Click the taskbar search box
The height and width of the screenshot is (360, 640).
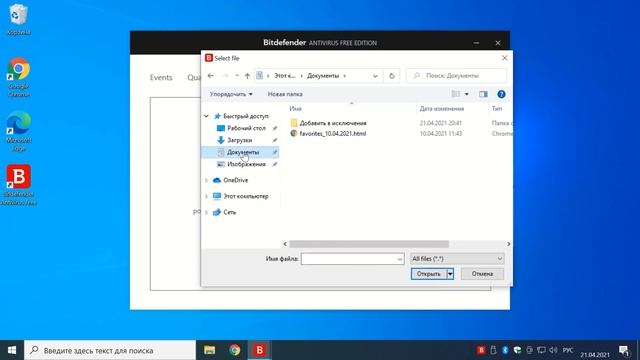coord(110,350)
